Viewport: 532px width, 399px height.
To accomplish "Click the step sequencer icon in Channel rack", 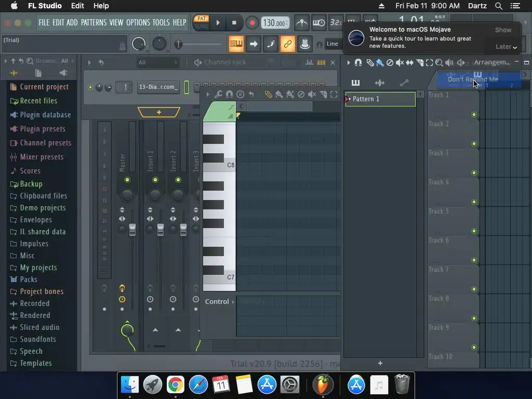I will [x=321, y=62].
